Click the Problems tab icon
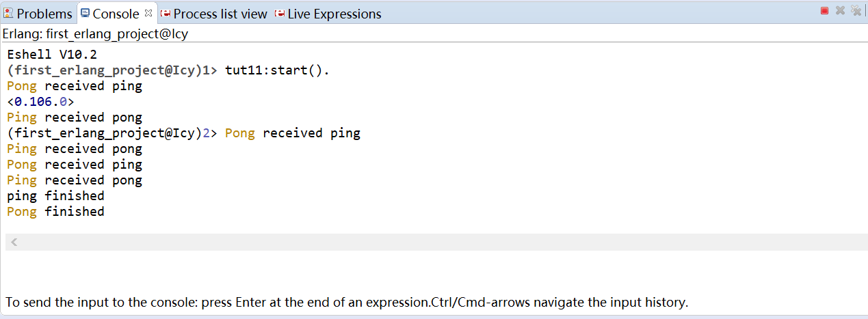 coord(8,13)
